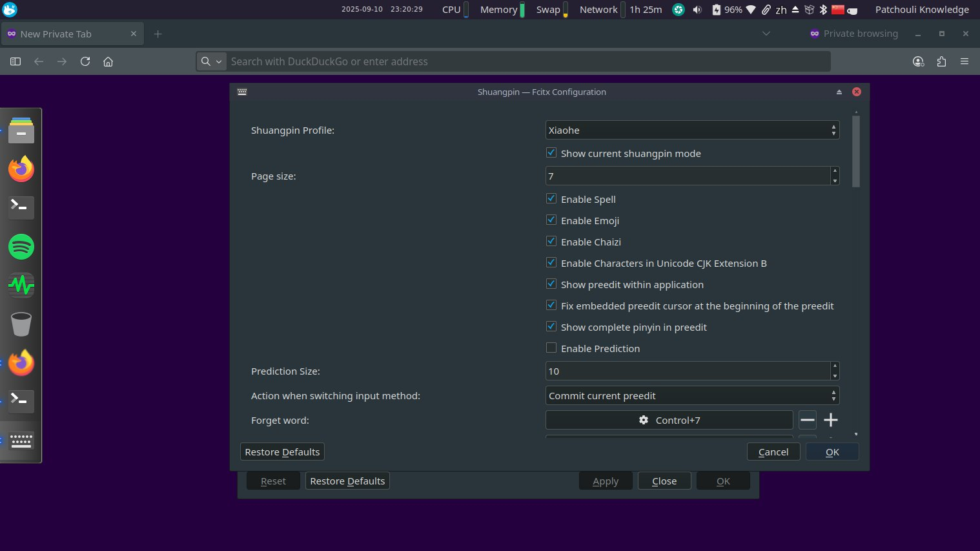Open the Action when switching input method dropdown
This screenshot has height=551, width=980.
click(692, 395)
